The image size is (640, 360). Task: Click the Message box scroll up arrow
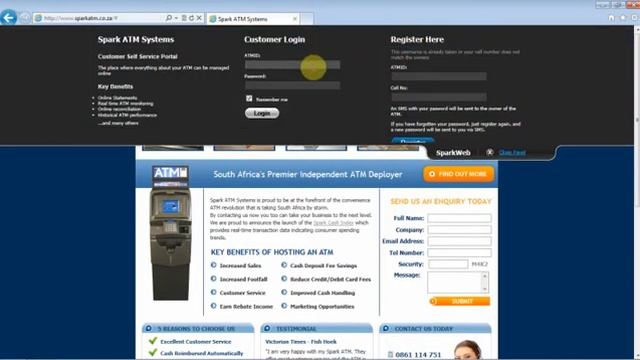tap(485, 276)
